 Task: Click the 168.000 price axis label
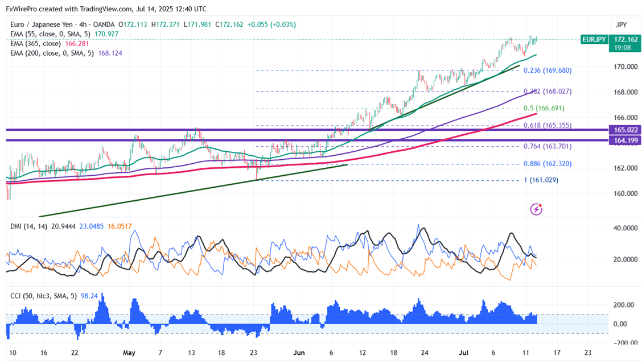tap(625, 92)
